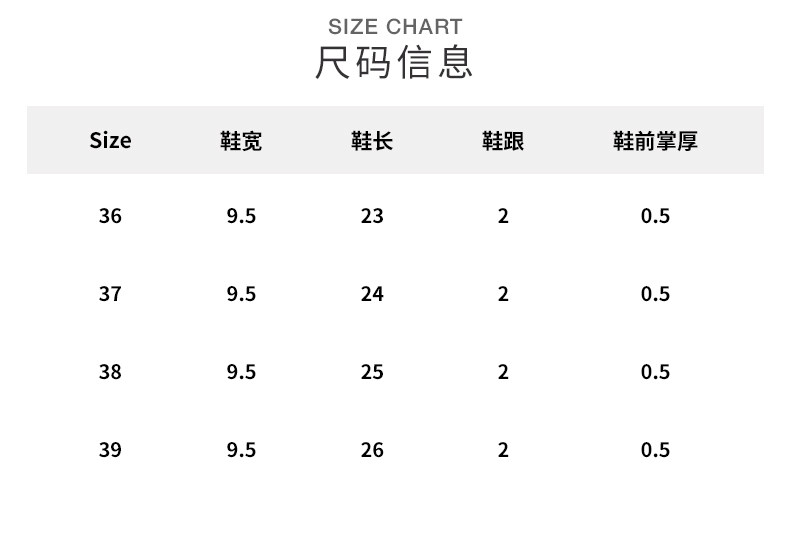Image resolution: width=790 pixels, height=558 pixels.
Task: Click shoe length value 25
Action: point(372,372)
